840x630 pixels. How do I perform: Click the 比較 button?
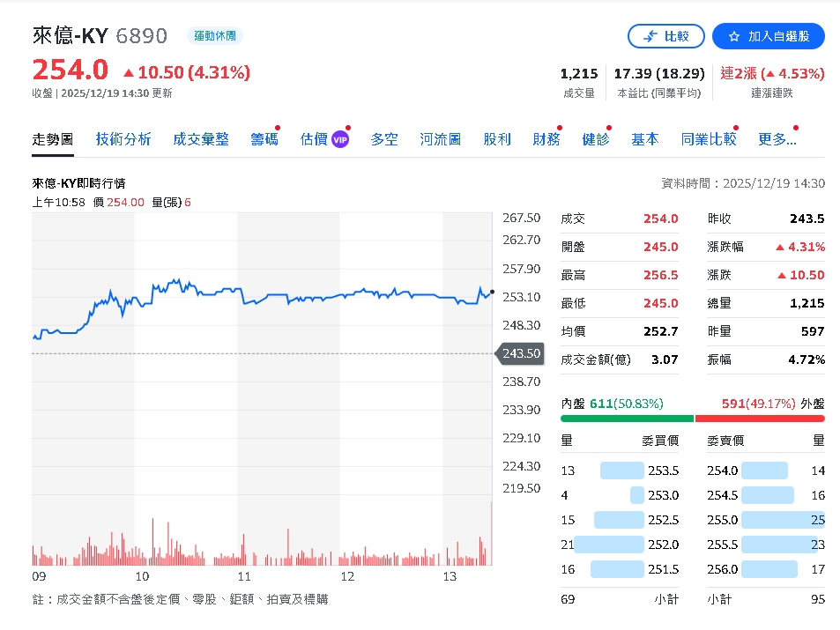(665, 36)
